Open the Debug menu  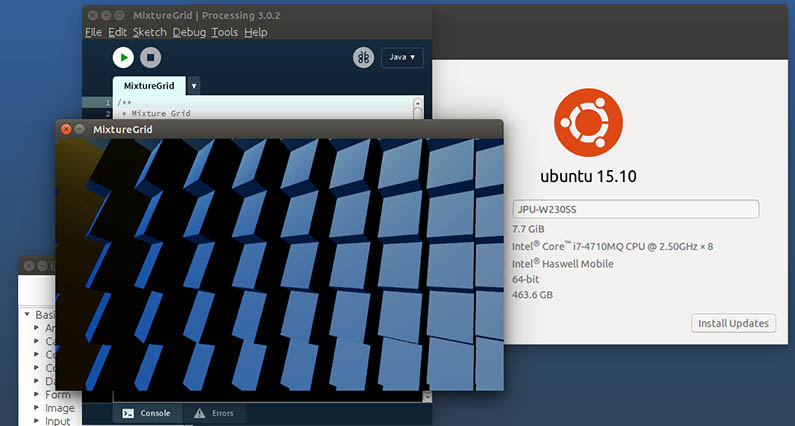pos(189,32)
